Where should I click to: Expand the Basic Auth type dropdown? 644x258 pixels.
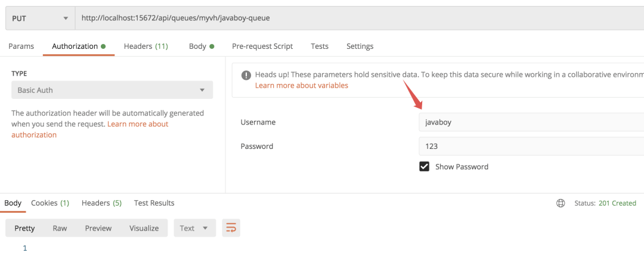[x=112, y=90]
